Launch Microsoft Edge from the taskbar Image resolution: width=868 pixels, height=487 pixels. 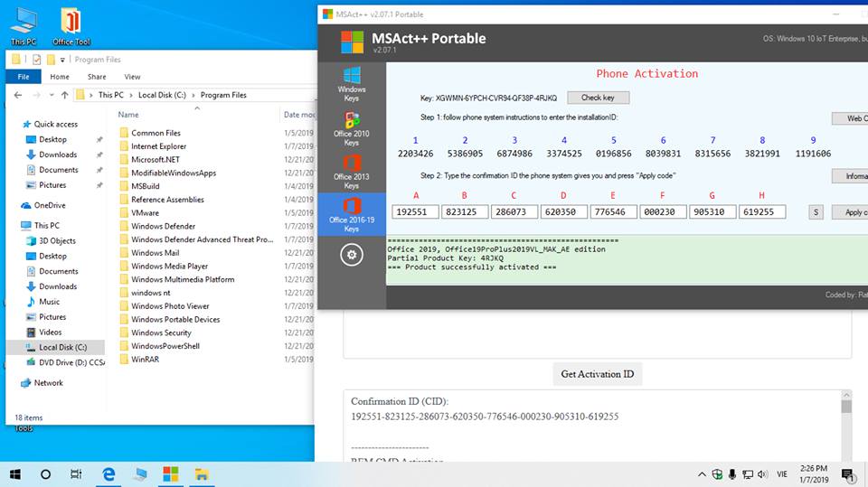[108, 474]
